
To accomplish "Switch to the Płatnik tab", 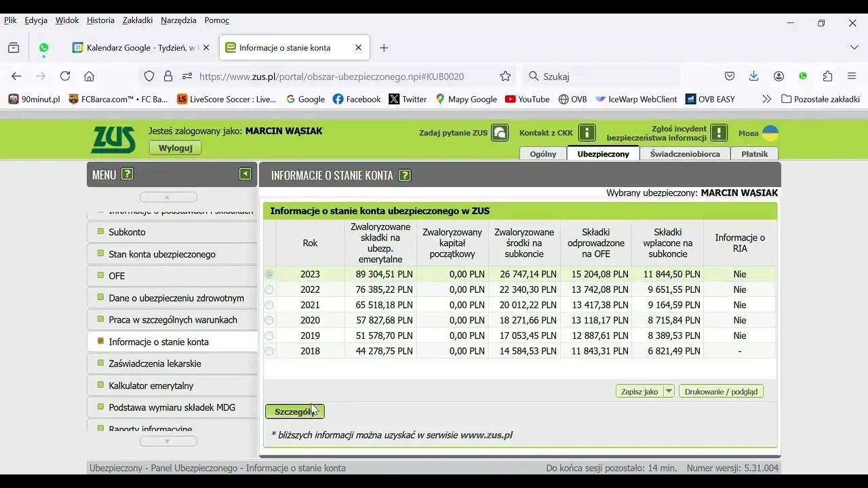I will click(755, 153).
